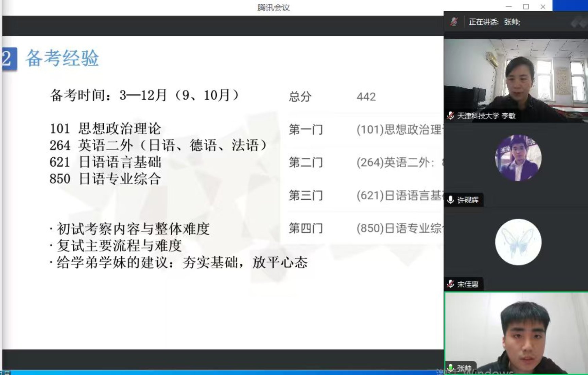
Task: Click the total score 442 on the slide
Action: [366, 97]
